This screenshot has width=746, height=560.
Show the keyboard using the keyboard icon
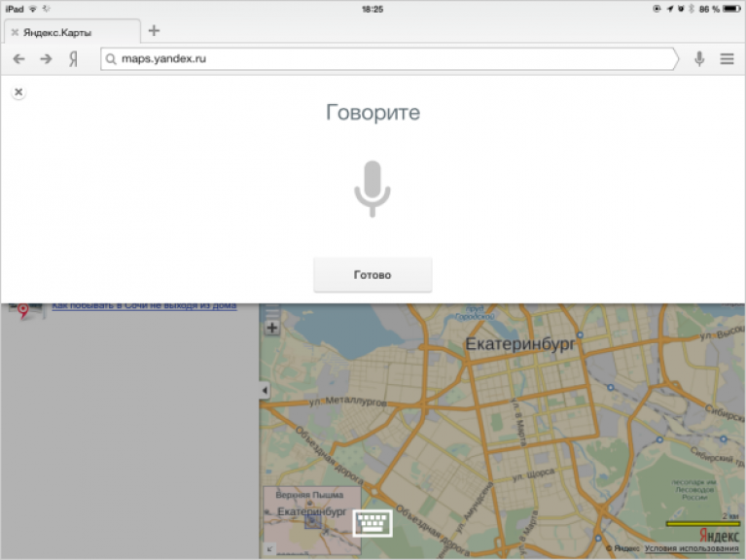[373, 523]
